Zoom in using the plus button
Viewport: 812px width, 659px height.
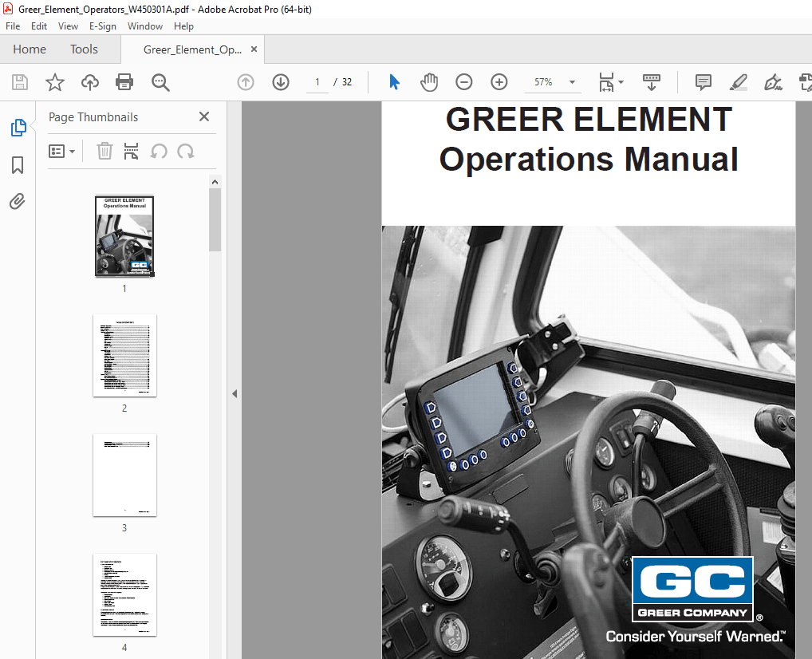(x=498, y=81)
